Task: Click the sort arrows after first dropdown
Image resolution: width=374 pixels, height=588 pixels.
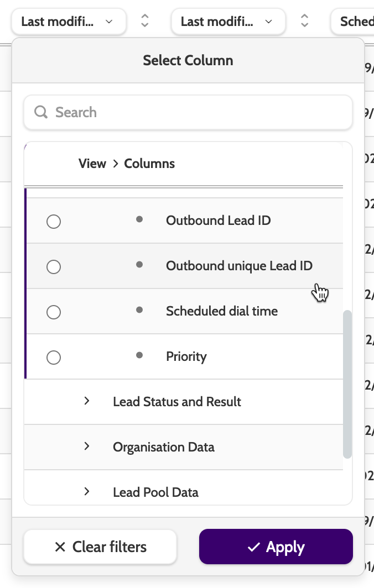Action: [145, 22]
